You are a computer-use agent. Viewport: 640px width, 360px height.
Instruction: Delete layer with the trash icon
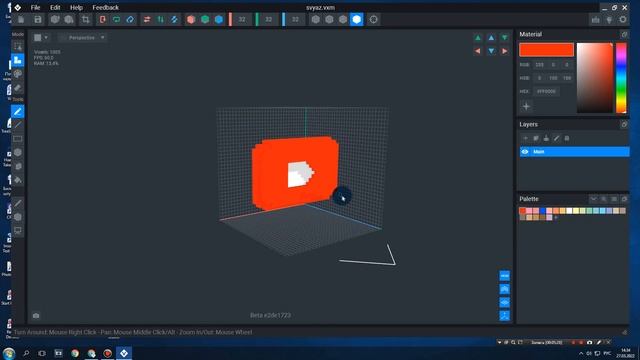[567, 138]
